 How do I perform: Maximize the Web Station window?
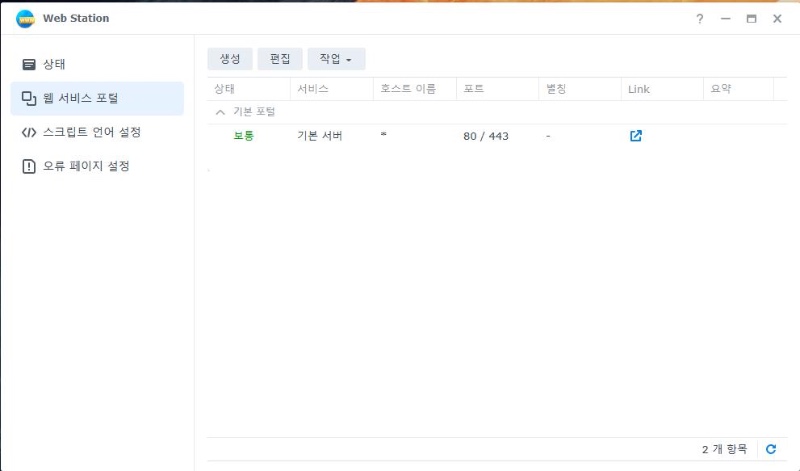point(751,19)
